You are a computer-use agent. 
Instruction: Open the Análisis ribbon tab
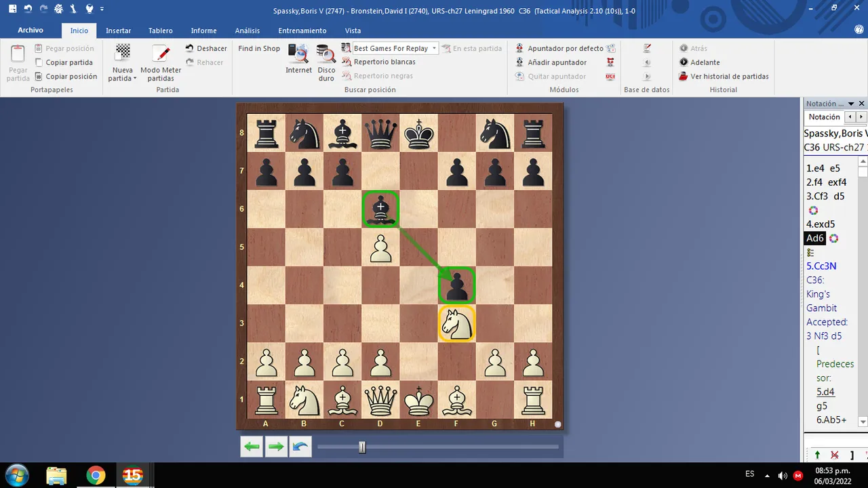coord(248,30)
